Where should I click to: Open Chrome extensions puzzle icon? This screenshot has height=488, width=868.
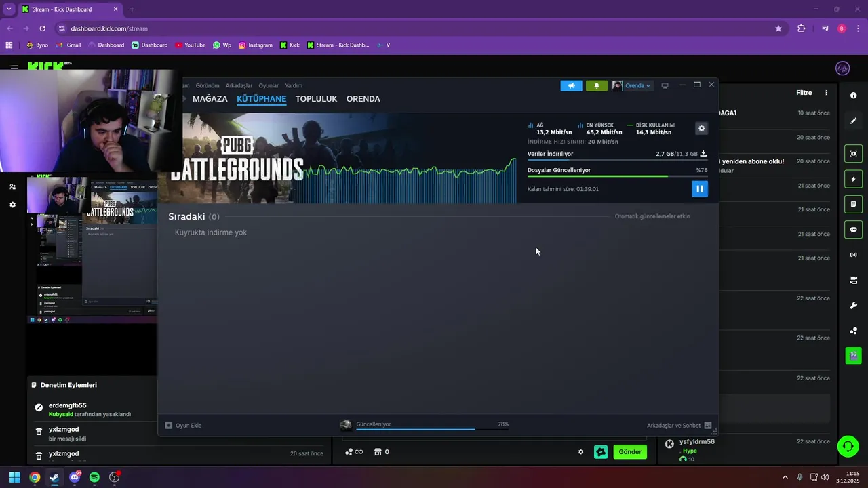pyautogui.click(x=802, y=28)
